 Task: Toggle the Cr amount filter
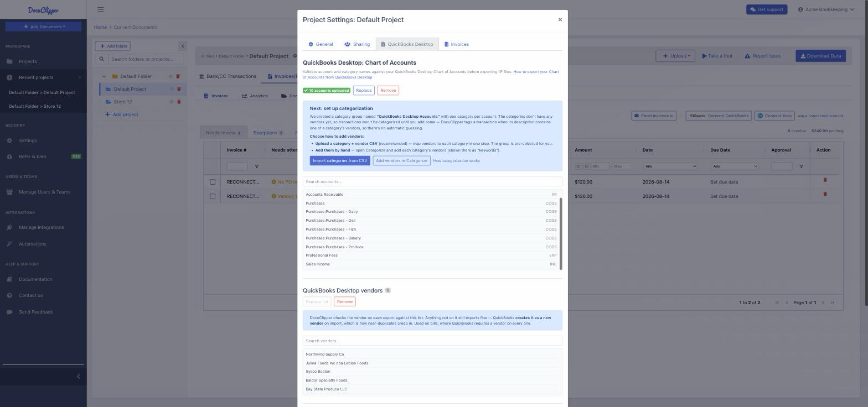578,166
